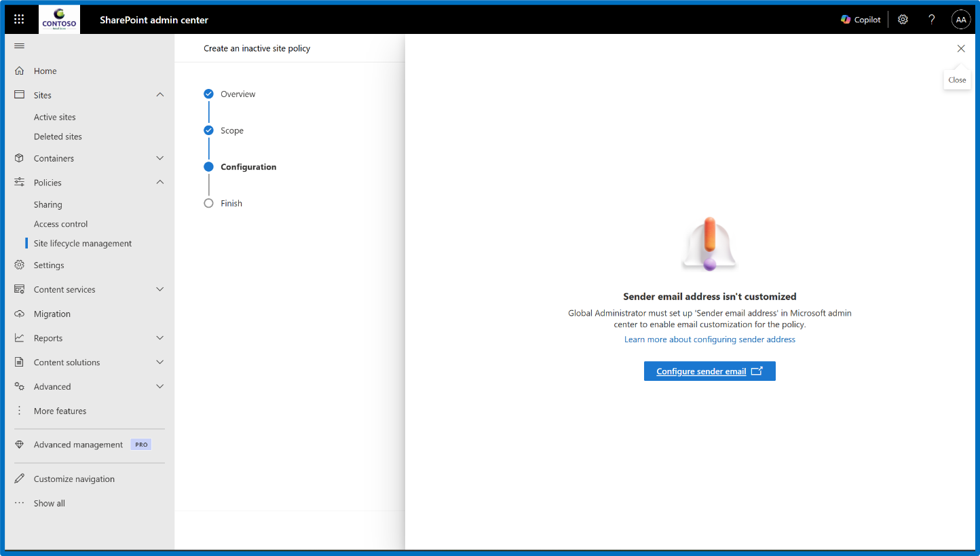Open the AA account avatar menu
This screenshot has height=556, width=980.
[961, 19]
